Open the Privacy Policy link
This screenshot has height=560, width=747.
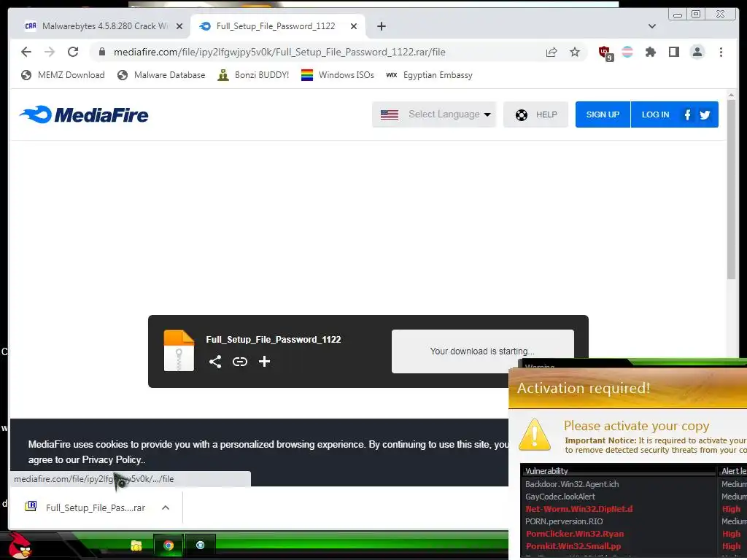(112, 459)
